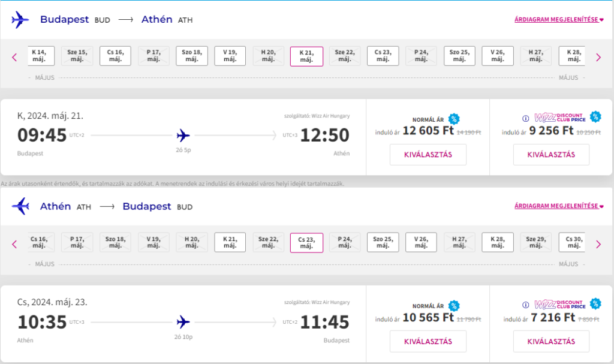Select return date K 28, máj.
Viewport: 614px width, 364px height.
[498, 242]
